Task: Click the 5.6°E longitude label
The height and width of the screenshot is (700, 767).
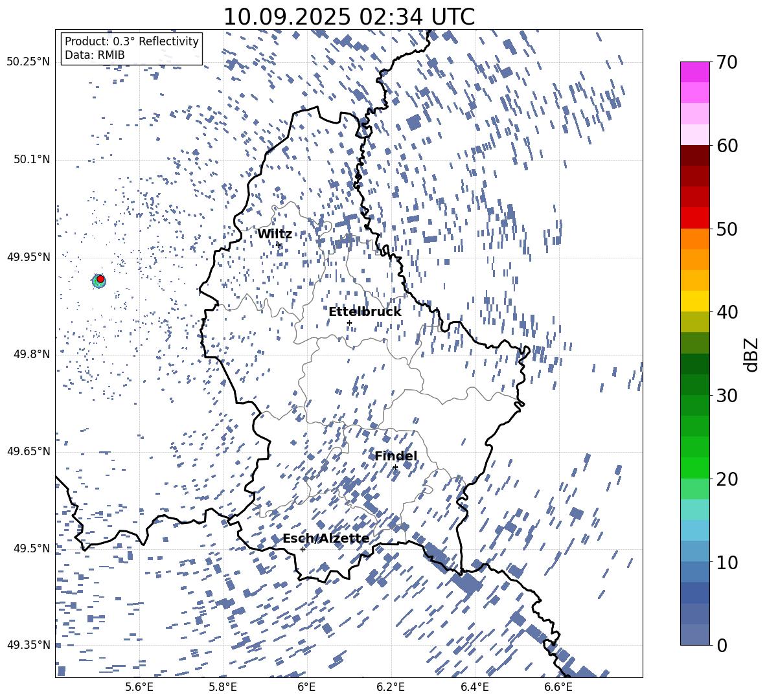Action: [139, 687]
